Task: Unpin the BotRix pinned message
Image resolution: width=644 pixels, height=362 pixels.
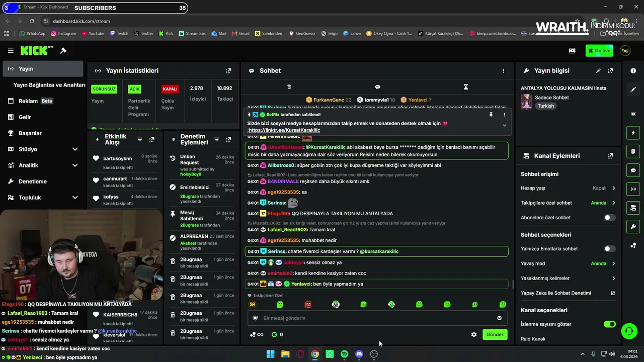Action: (491, 115)
